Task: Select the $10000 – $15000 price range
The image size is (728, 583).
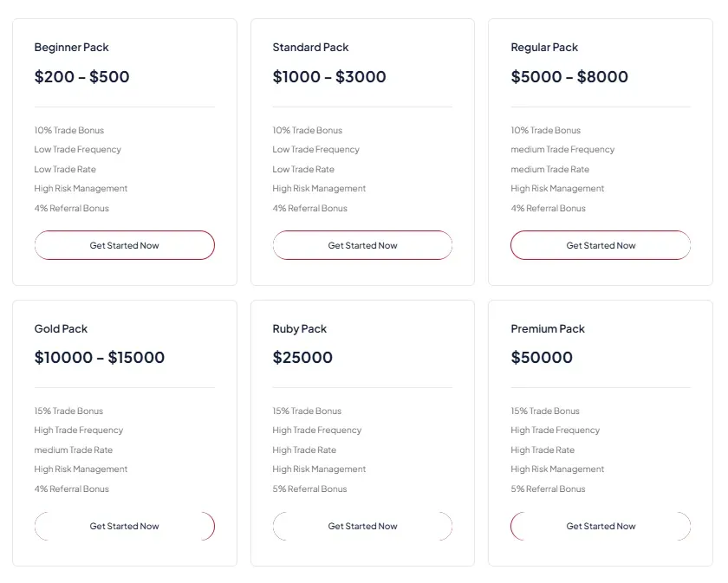Action: click(100, 358)
